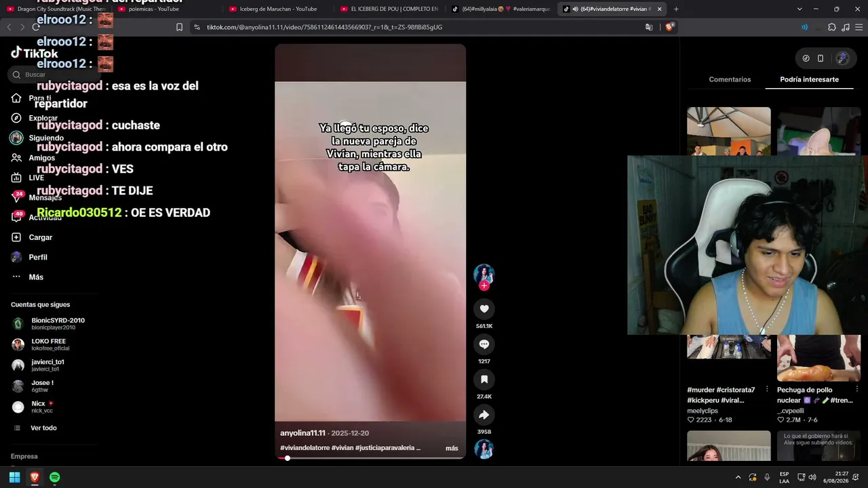Open the BionicSYRD-2010 account
This screenshot has width=868, height=488.
[x=49, y=324]
